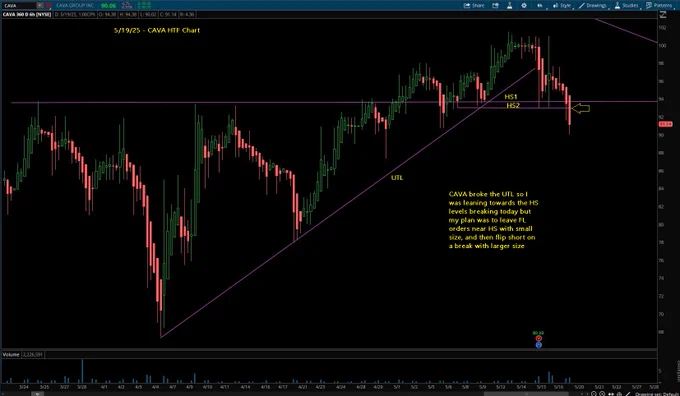Click the 5/15 date on time axis
This screenshot has height=396, width=680.
tap(542, 386)
